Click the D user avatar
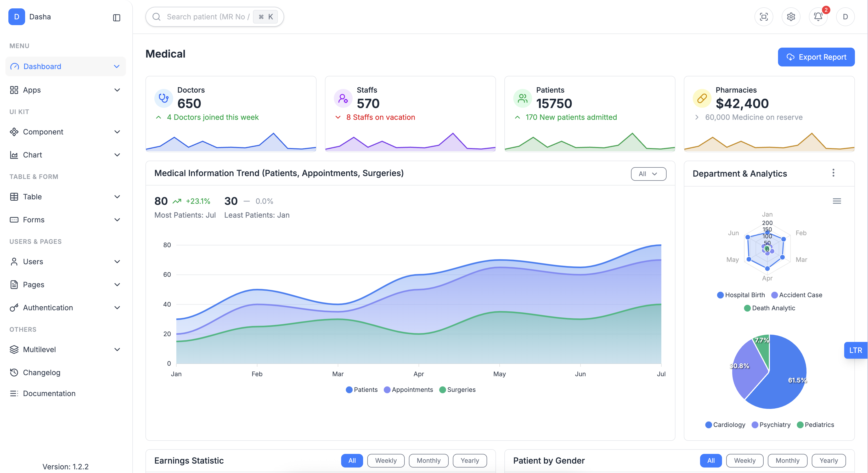Image resolution: width=868 pixels, height=473 pixels. click(845, 17)
